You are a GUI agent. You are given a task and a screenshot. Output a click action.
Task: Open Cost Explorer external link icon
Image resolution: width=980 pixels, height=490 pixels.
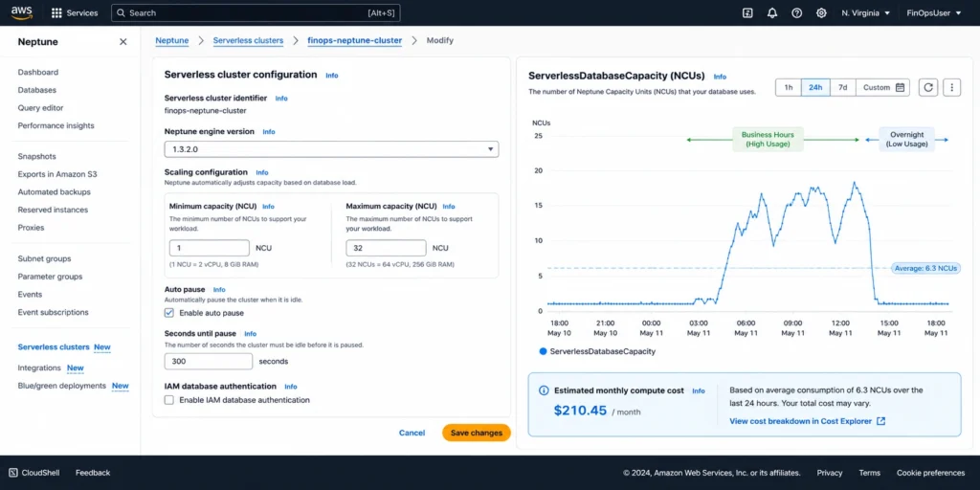pyautogui.click(x=880, y=421)
